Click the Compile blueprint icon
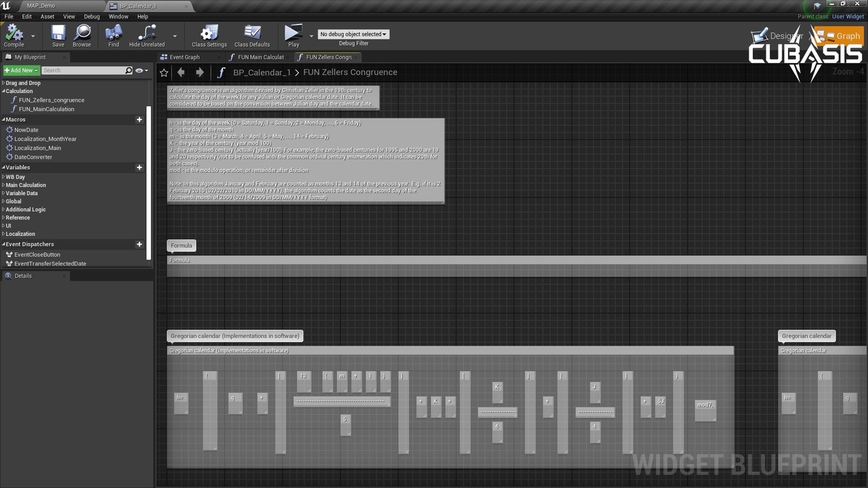The width and height of the screenshot is (868, 488). [x=14, y=34]
